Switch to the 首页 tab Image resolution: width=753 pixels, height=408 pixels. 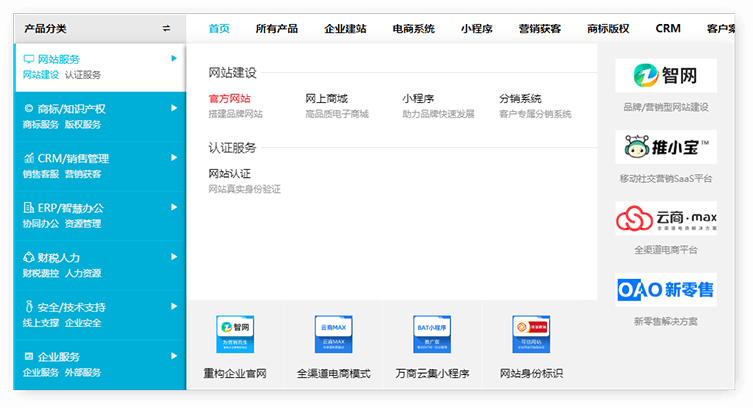click(x=219, y=29)
